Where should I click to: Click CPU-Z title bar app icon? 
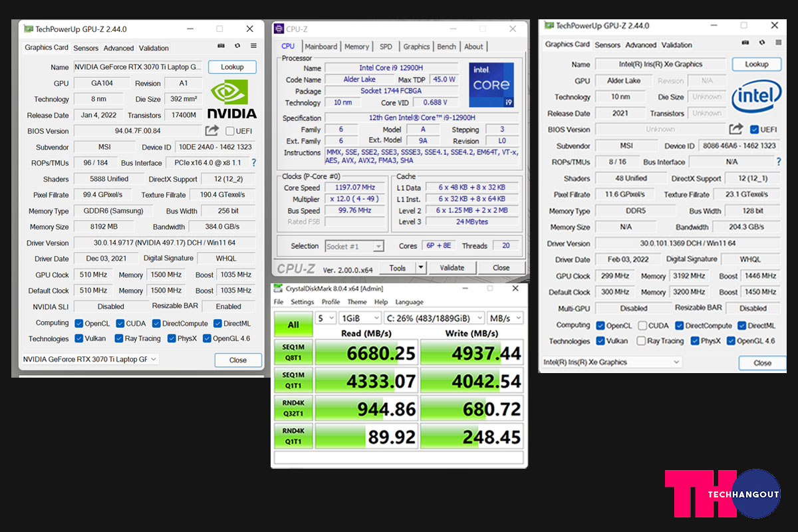click(x=279, y=29)
